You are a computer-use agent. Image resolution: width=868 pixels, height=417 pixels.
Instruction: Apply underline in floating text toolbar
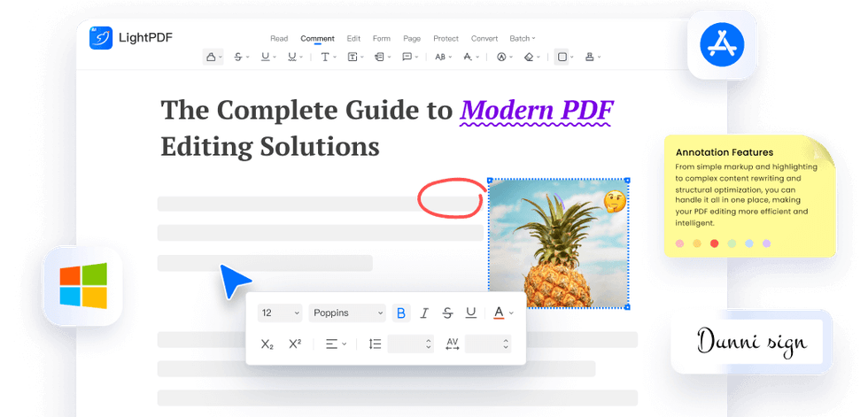point(470,313)
